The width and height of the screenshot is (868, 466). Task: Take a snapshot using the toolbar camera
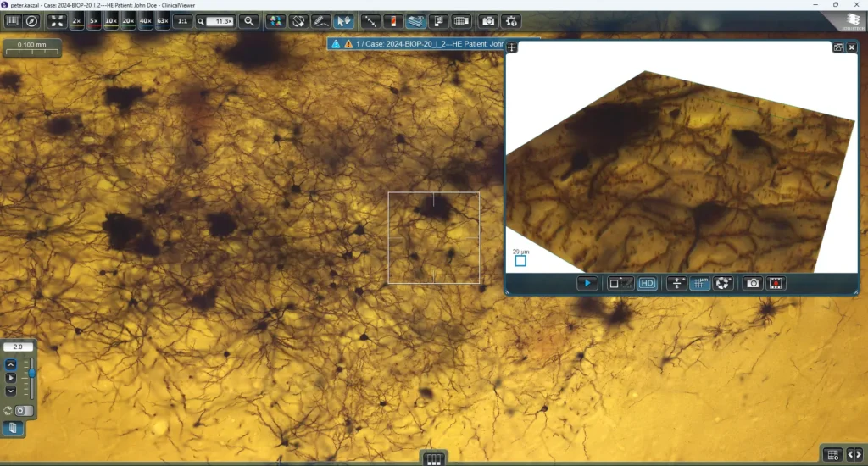click(x=488, y=21)
